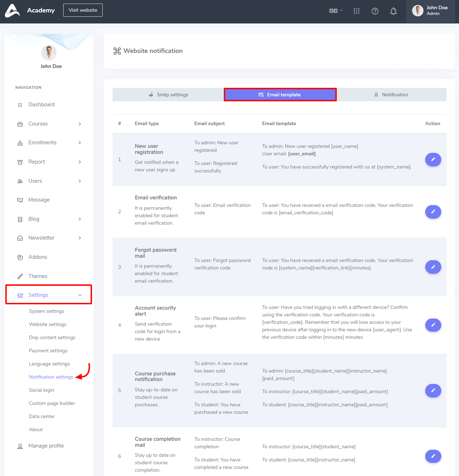Image resolution: width=459 pixels, height=476 pixels.
Task: Edit the Forgot password mail template
Action: [433, 267]
